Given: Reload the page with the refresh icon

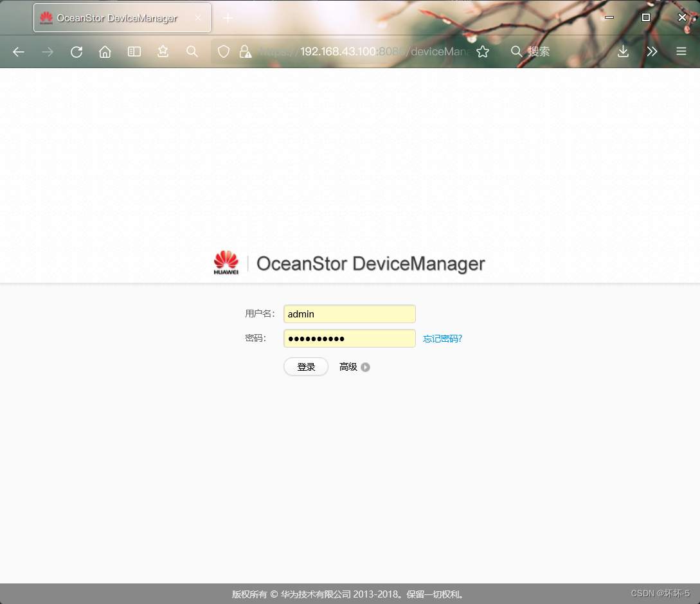Looking at the screenshot, I should (x=76, y=52).
